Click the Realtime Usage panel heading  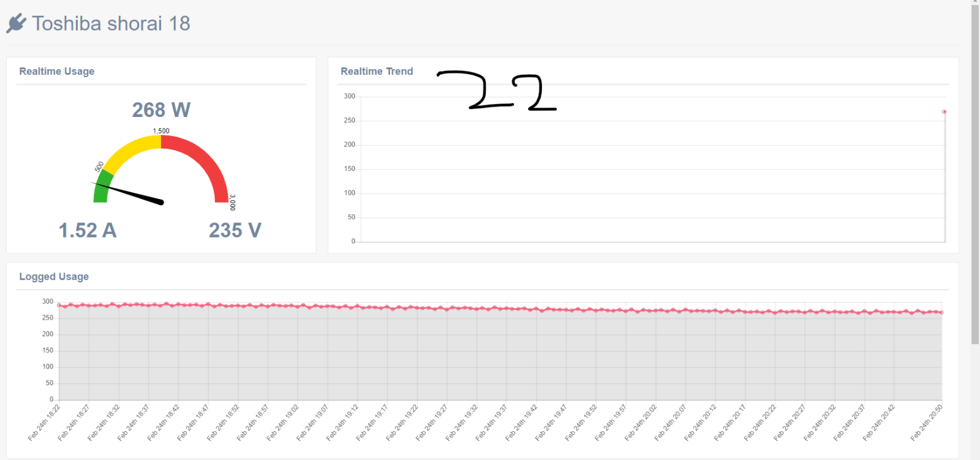pos(57,71)
